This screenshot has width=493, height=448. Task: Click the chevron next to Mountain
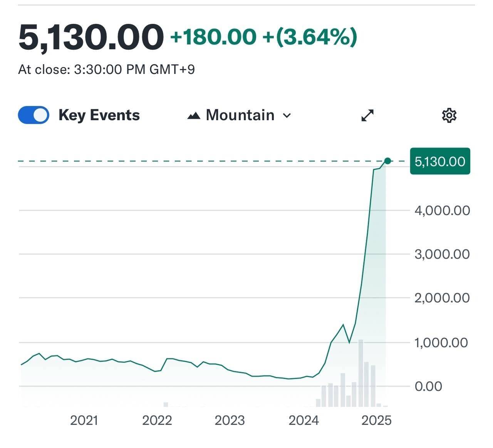coord(287,116)
